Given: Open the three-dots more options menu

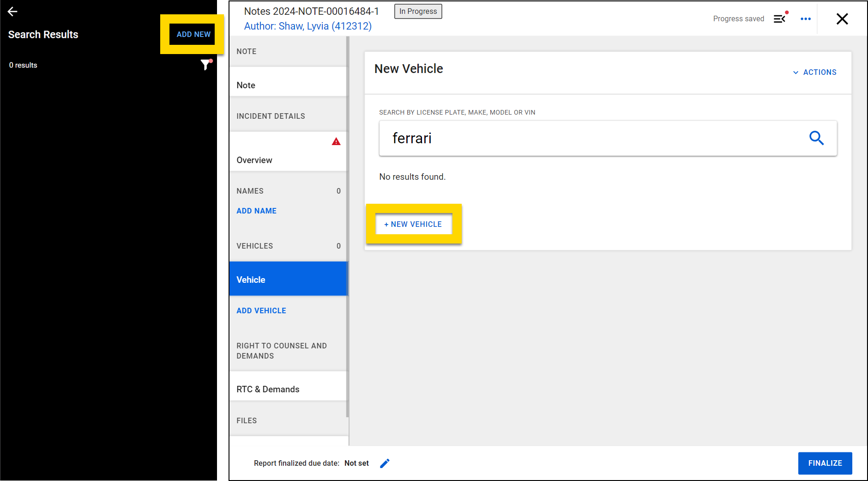Looking at the screenshot, I should [x=805, y=19].
